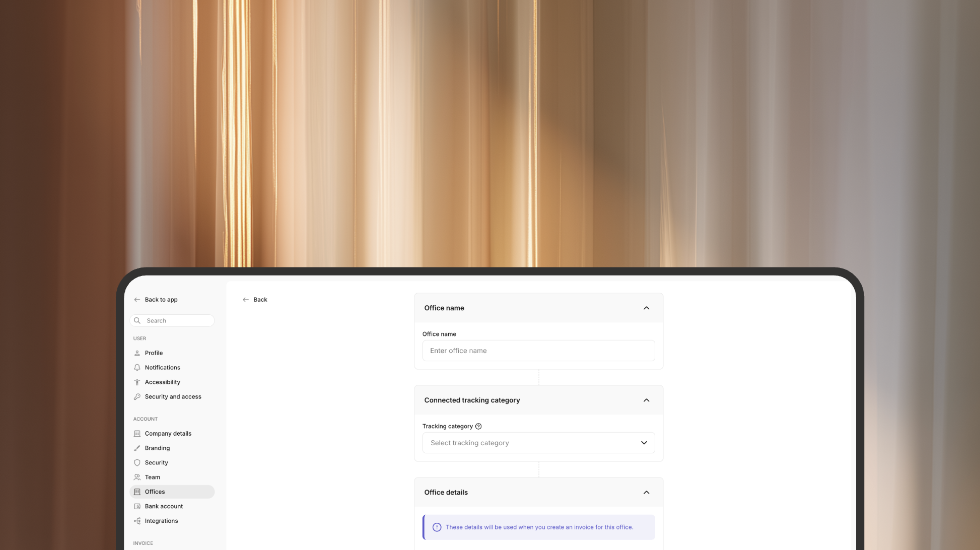Click the Tracking category help icon

coord(478,426)
